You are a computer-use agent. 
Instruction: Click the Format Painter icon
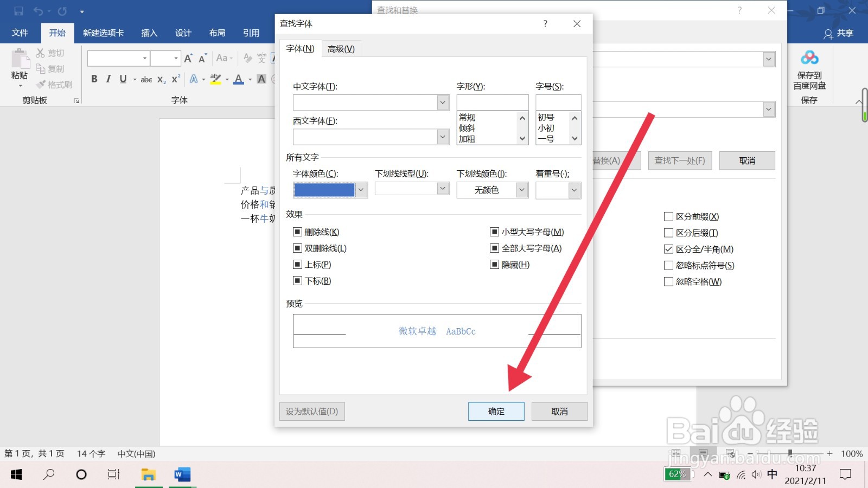tap(41, 85)
